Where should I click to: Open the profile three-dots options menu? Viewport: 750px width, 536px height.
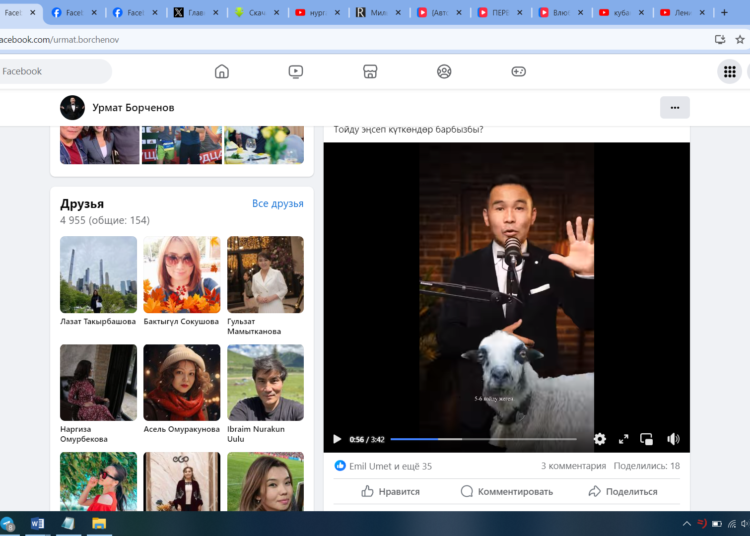click(674, 108)
